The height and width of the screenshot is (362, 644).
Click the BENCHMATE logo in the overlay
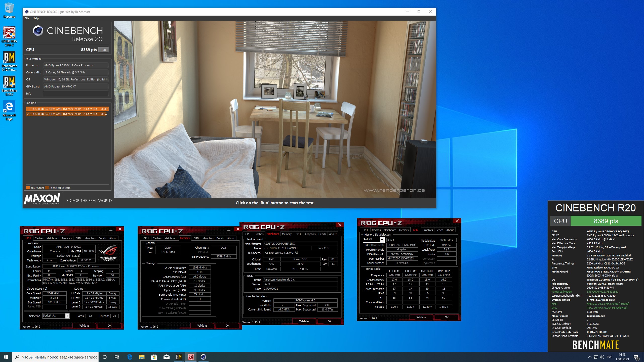[x=596, y=345]
